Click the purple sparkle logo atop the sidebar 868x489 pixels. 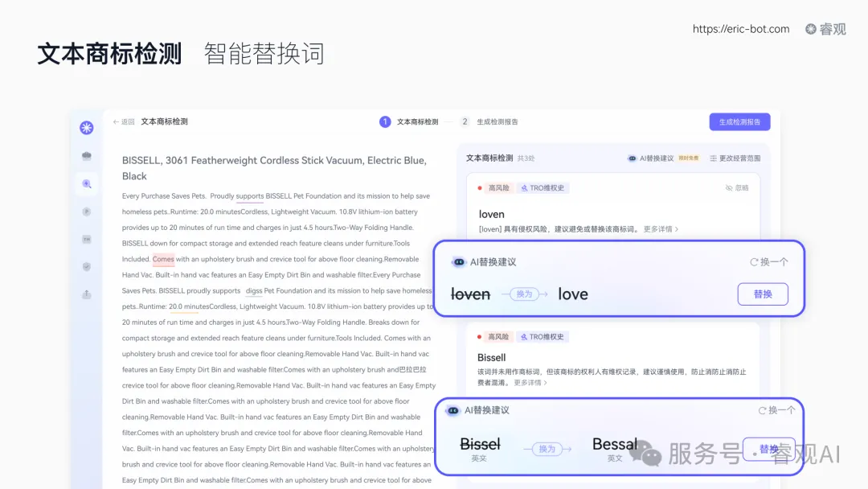[x=87, y=127]
